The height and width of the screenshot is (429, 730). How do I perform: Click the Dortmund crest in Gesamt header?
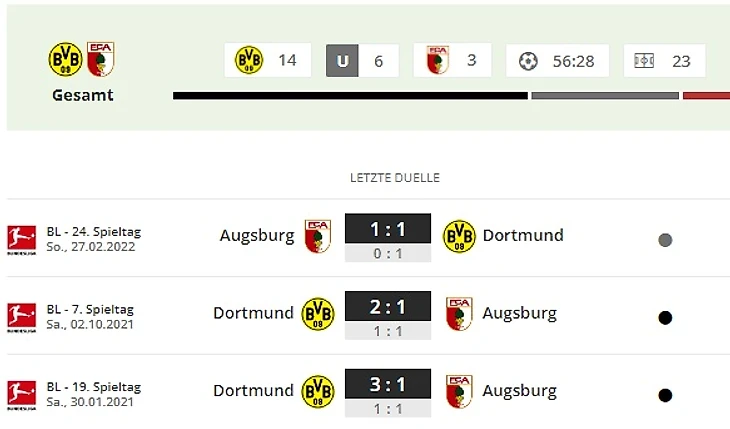click(66, 59)
